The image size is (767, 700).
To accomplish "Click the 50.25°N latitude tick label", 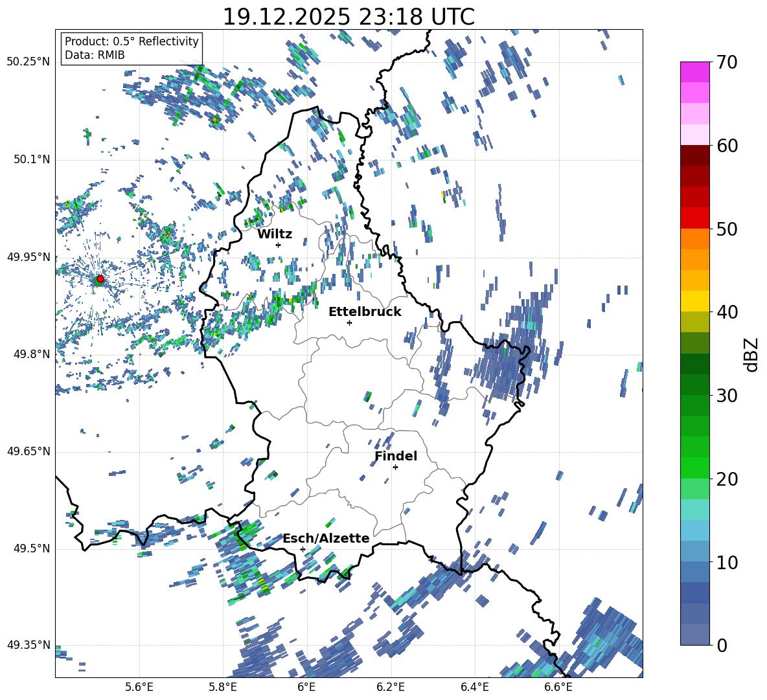I will (28, 62).
